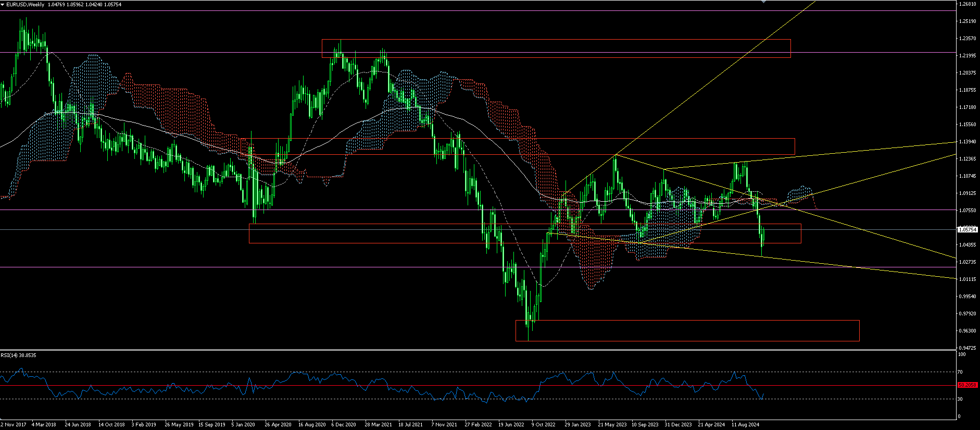Click the gray chart shift triangle marker
Image resolution: width=980 pixels, height=430 pixels.
click(x=764, y=2)
